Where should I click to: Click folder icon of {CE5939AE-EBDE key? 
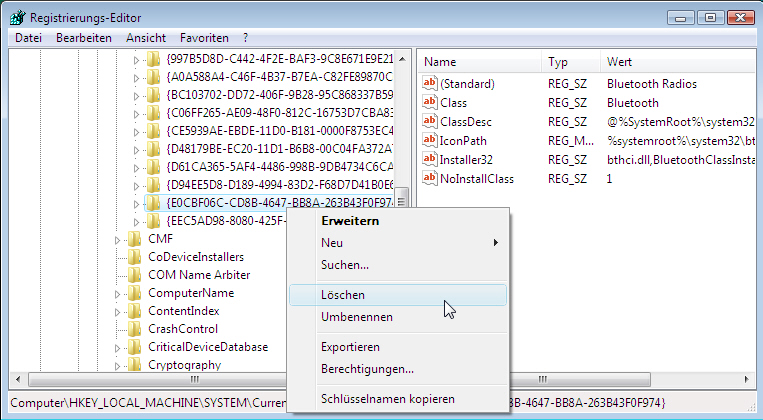click(153, 131)
